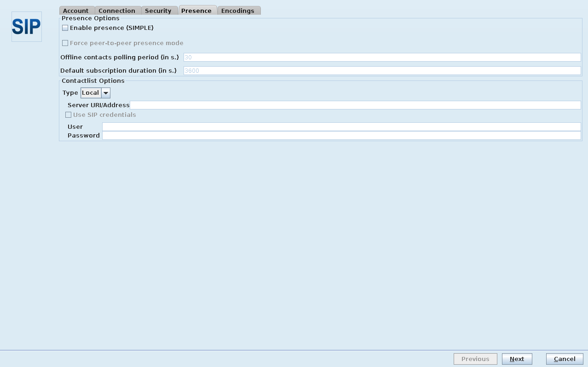Viewport: 588px width, 367px height.
Task: Toggle Force peer-to-peer presence mode
Action: point(65,43)
